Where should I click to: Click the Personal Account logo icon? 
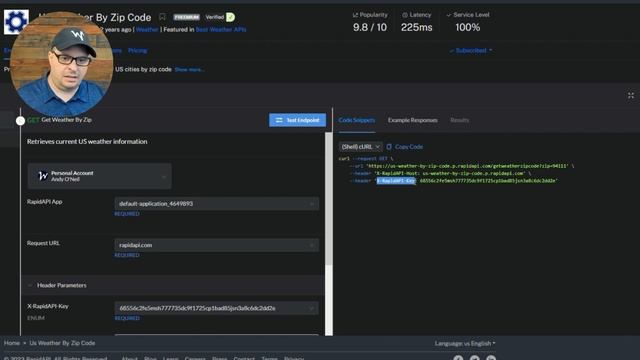[x=43, y=176]
